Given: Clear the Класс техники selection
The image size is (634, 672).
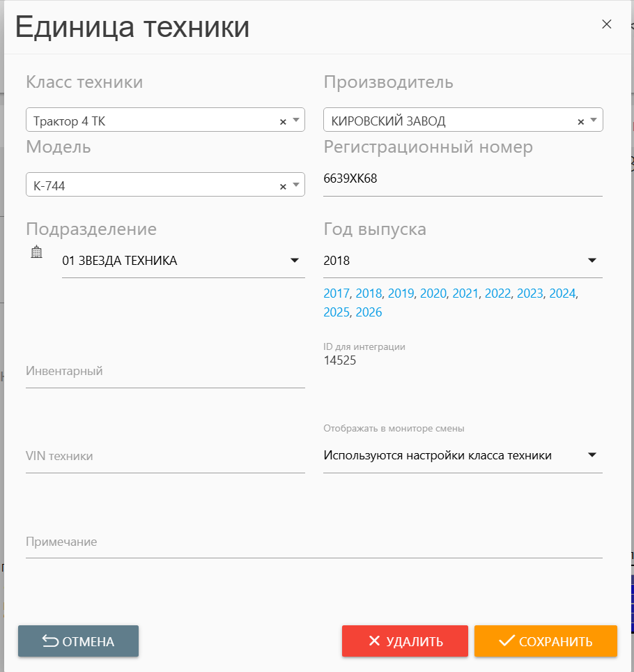Looking at the screenshot, I should 283,121.
